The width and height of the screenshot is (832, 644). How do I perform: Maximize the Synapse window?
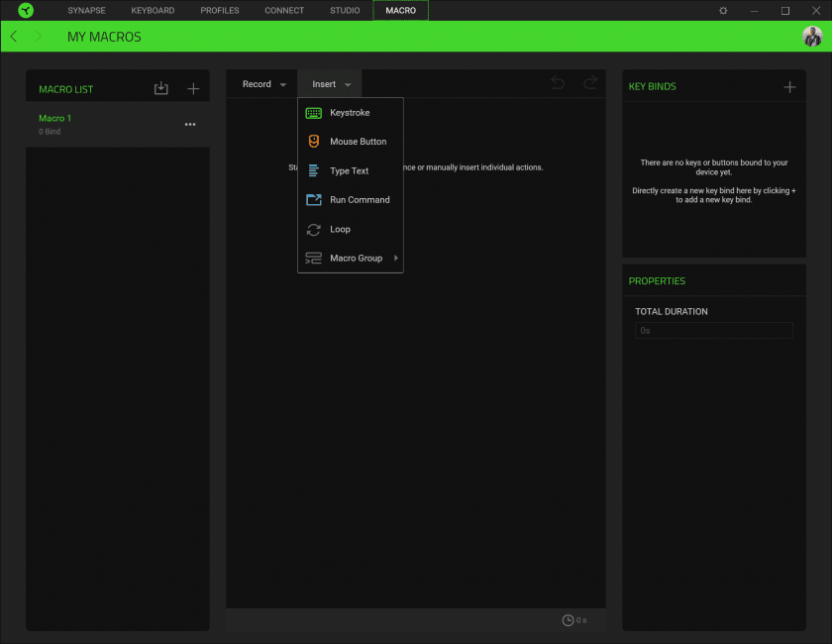785,11
